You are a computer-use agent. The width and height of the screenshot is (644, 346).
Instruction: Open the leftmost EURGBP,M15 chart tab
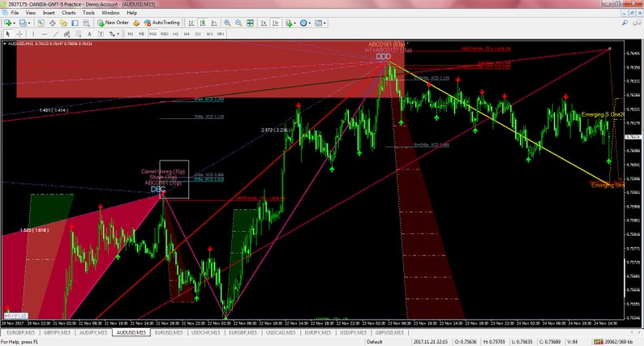coord(20,332)
